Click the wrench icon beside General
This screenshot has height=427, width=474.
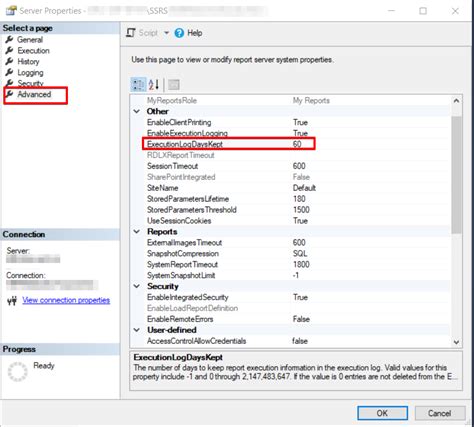click(10, 39)
